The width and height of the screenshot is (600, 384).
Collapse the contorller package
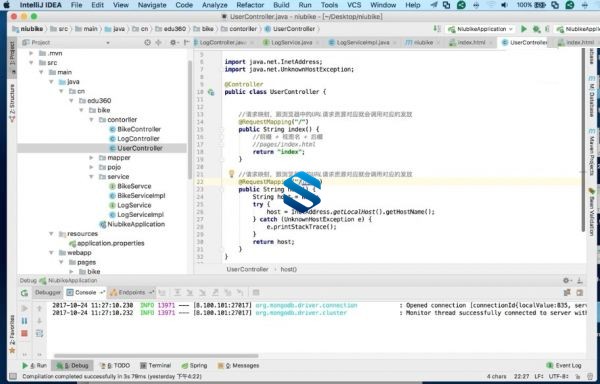pos(91,120)
